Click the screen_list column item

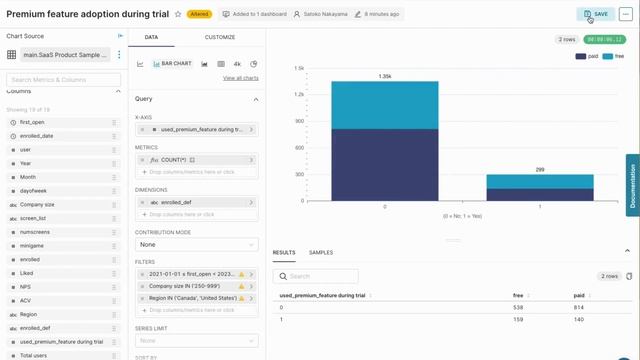(63, 218)
